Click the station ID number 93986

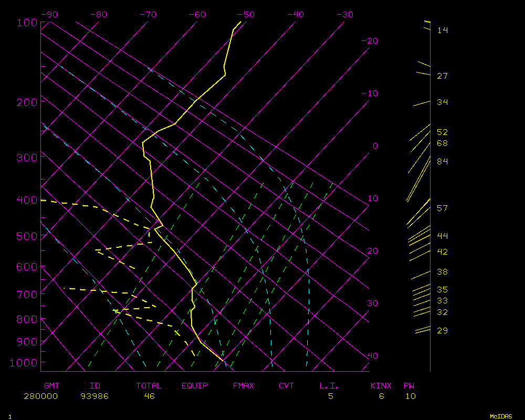[x=94, y=396]
